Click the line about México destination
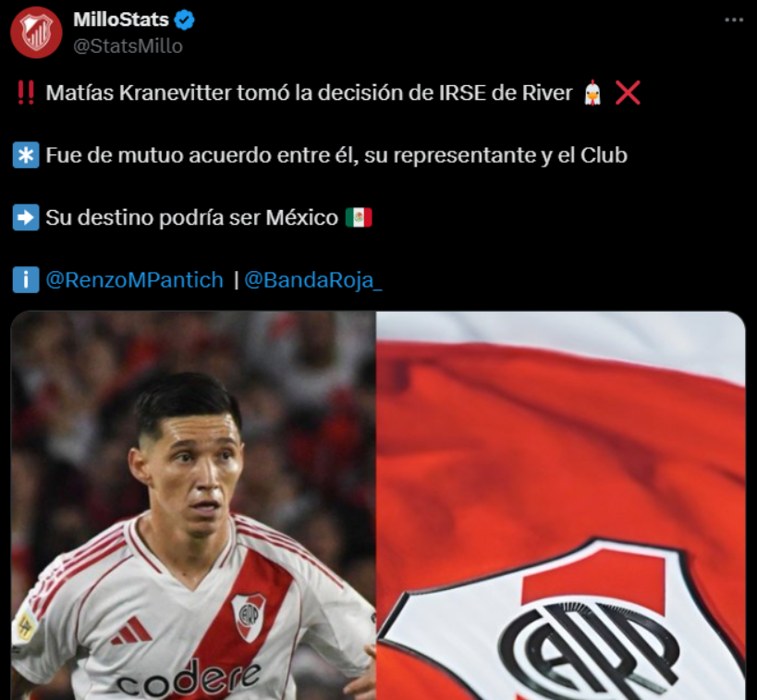The image size is (757, 700). [x=191, y=217]
